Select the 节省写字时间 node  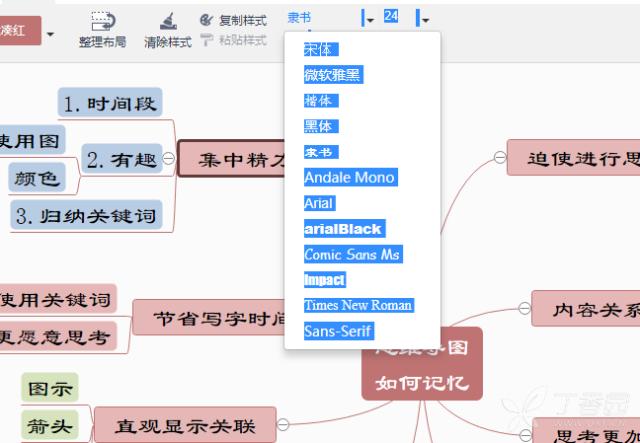(209, 317)
